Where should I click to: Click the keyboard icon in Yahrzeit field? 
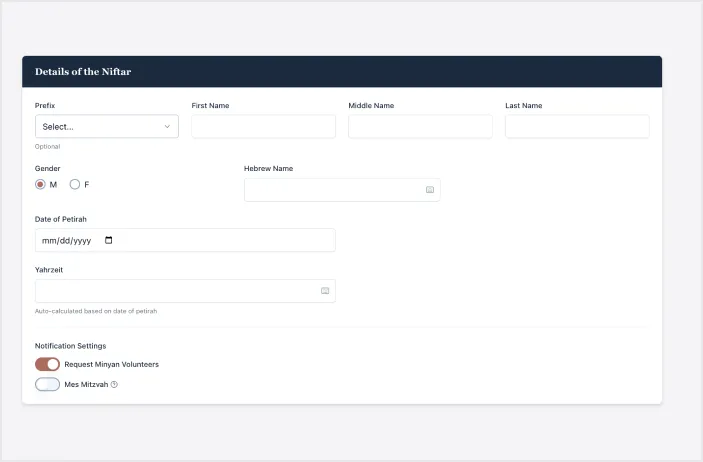325,291
